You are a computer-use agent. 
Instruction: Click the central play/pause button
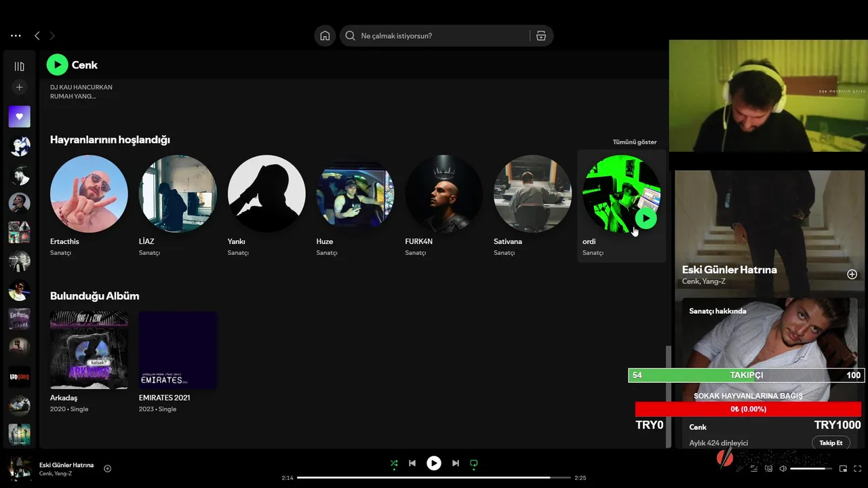434,464
